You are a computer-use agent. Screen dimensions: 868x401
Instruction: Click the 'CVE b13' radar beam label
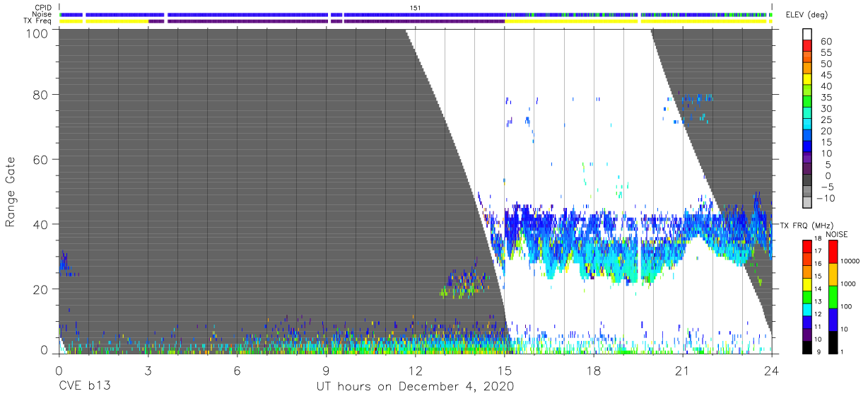tap(83, 387)
